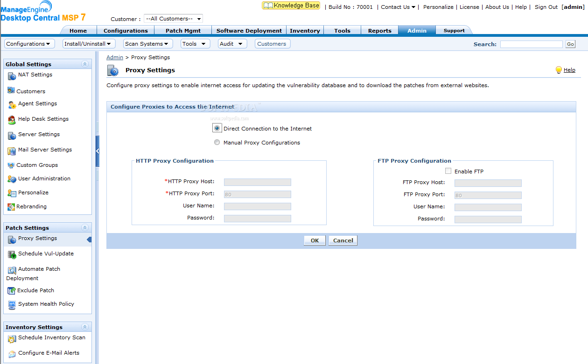Select Manual Proxy Configurations option
The image size is (588, 364).
(217, 143)
